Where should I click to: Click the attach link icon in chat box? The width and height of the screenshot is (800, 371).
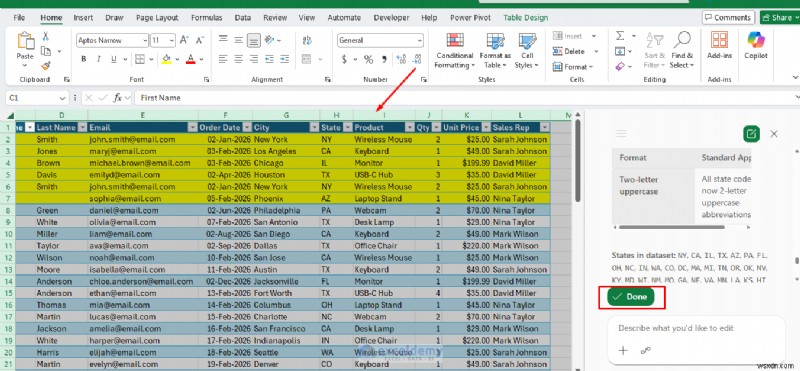(x=645, y=351)
